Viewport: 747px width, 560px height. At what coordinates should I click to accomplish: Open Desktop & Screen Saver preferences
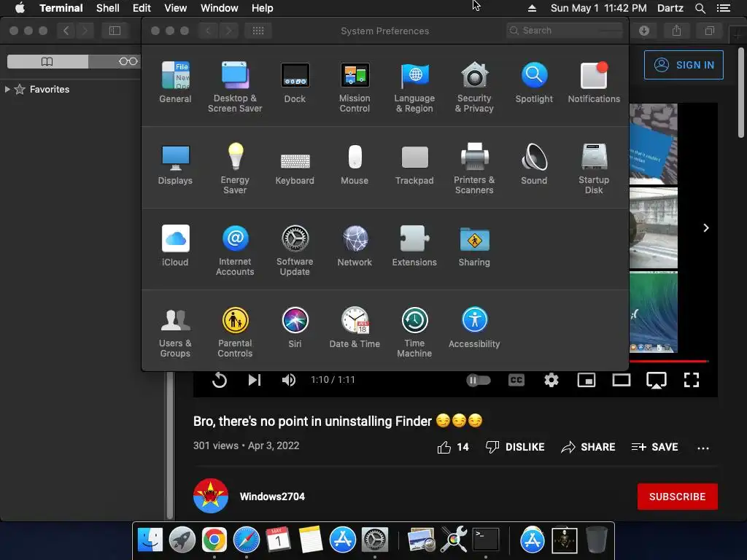pos(235,87)
